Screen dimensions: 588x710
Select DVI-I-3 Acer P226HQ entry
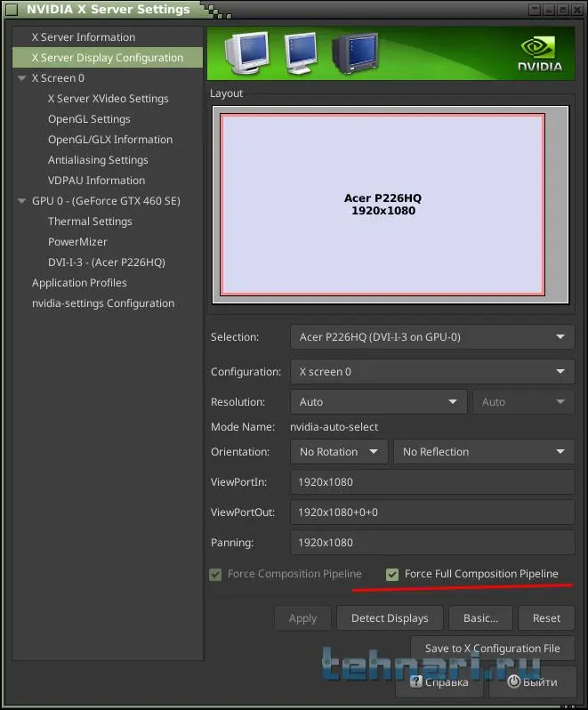click(x=108, y=262)
